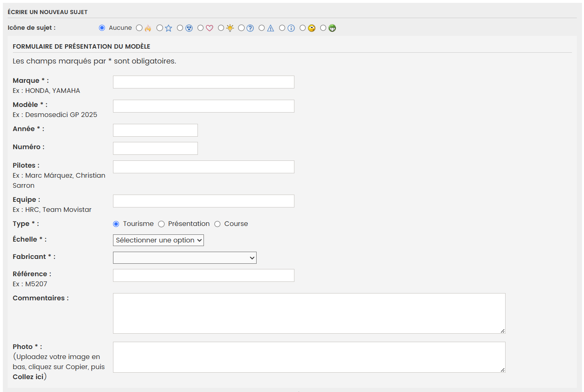584x392 pixels.
Task: Click the 'ÉCRIRE UN NOUVEAU SUJET' heading
Action: pyautogui.click(x=47, y=12)
